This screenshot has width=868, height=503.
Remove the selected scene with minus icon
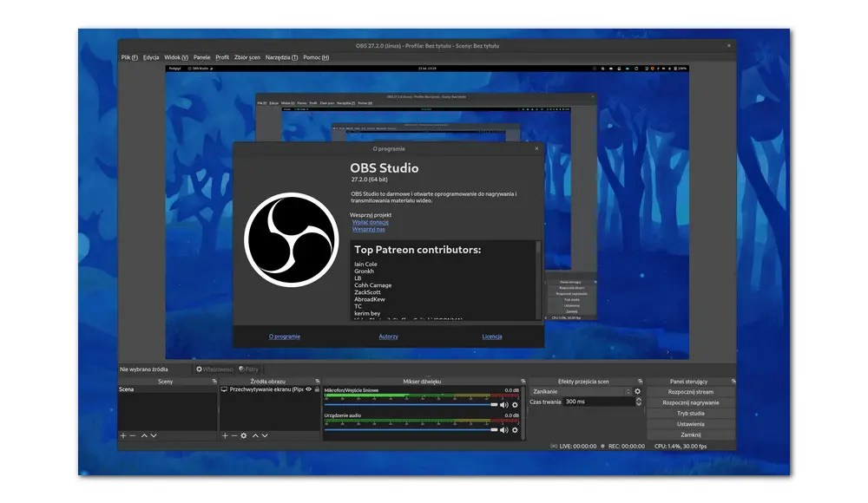point(132,436)
